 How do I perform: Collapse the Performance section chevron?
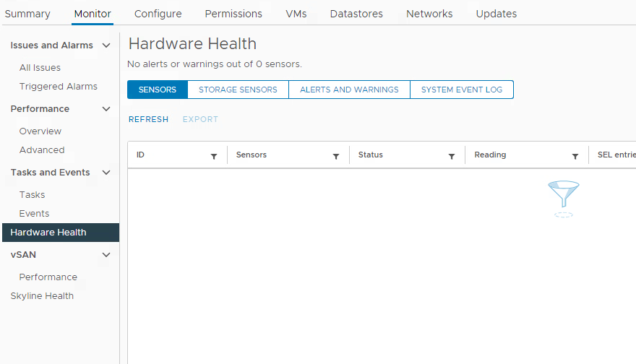(x=106, y=109)
